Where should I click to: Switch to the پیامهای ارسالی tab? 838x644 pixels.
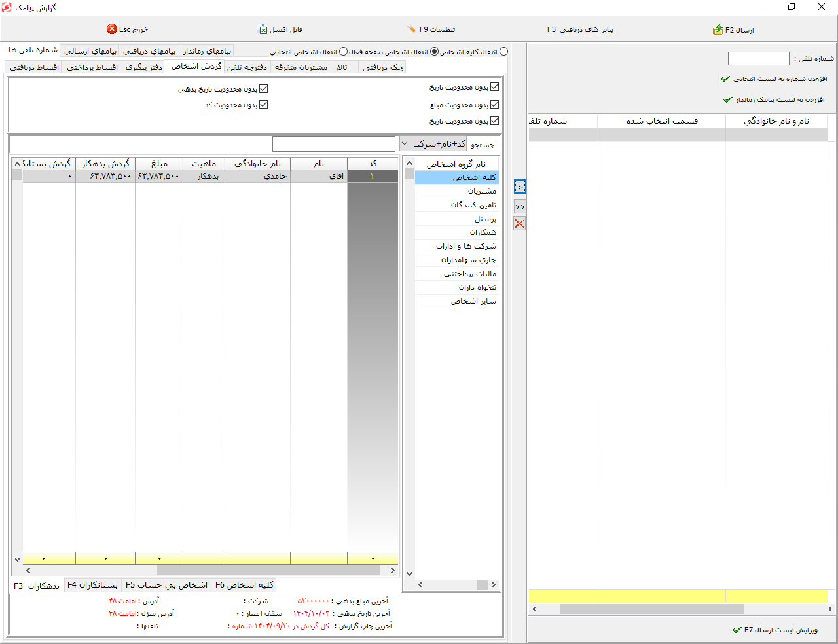[90, 51]
